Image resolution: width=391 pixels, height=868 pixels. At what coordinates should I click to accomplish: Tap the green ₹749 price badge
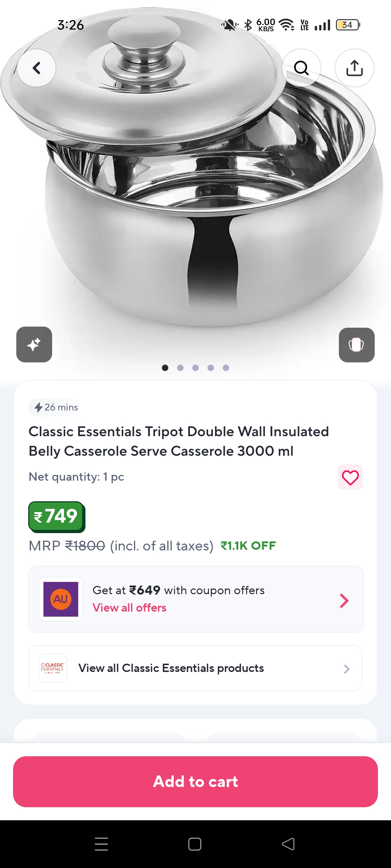(56, 516)
